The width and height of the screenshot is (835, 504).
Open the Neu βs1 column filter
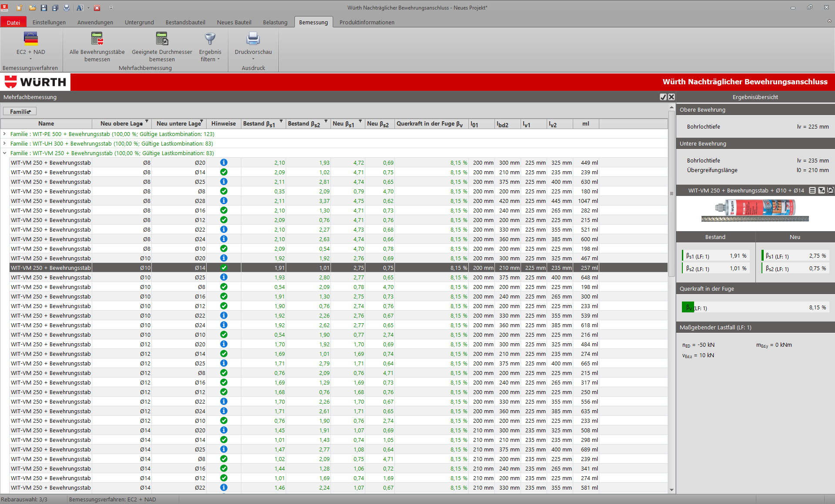click(x=360, y=121)
